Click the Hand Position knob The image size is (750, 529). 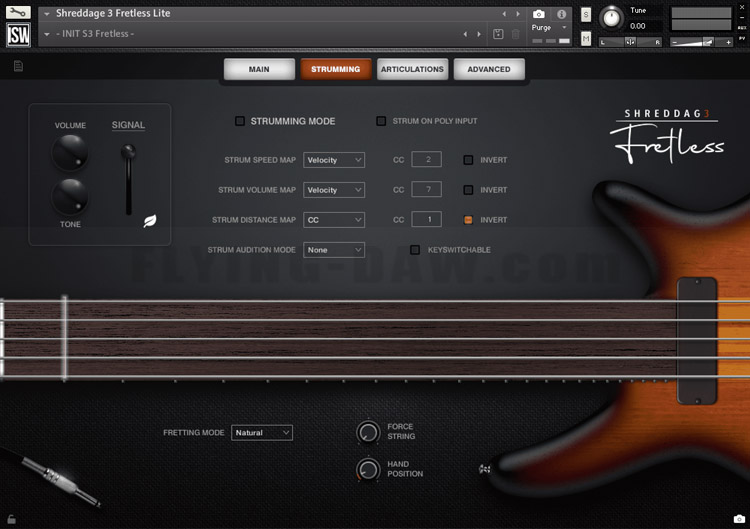point(368,469)
